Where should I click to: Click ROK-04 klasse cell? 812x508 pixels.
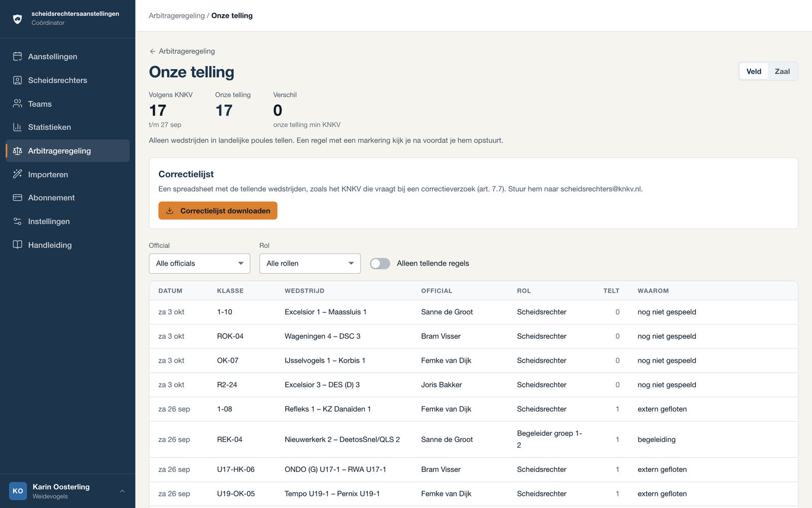pos(230,336)
